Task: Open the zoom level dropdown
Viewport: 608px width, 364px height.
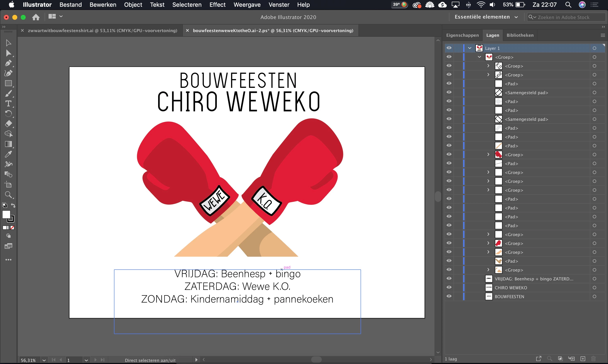Action: 44,360
